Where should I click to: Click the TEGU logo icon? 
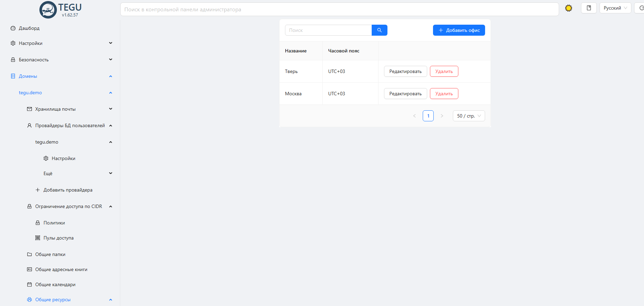pyautogui.click(x=48, y=10)
